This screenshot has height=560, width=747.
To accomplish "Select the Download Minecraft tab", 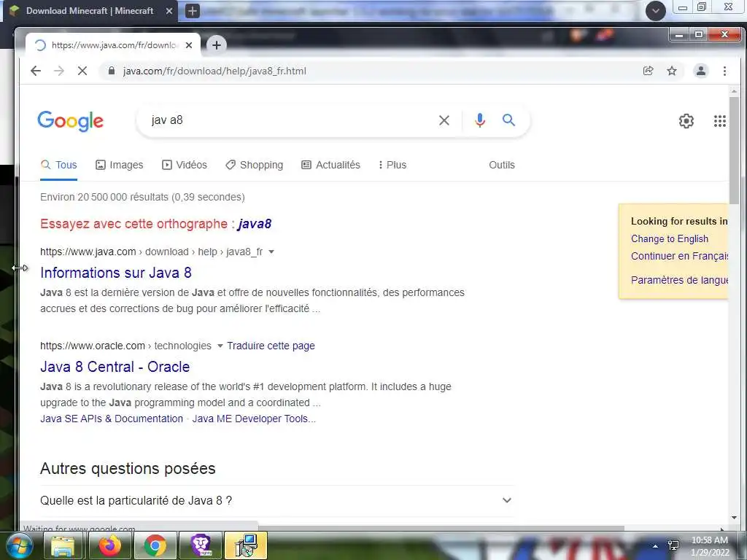I will tap(90, 11).
